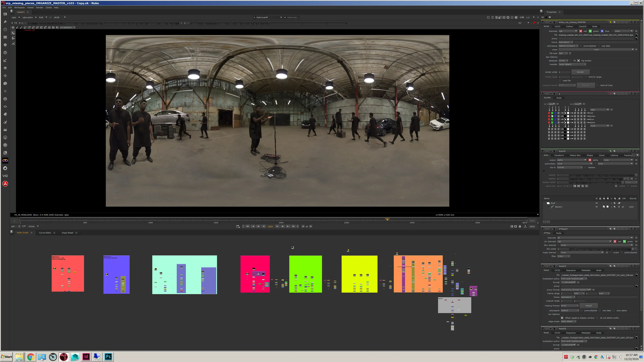
Task: Toggle offset negative display window checkbox
Action: click(562, 318)
